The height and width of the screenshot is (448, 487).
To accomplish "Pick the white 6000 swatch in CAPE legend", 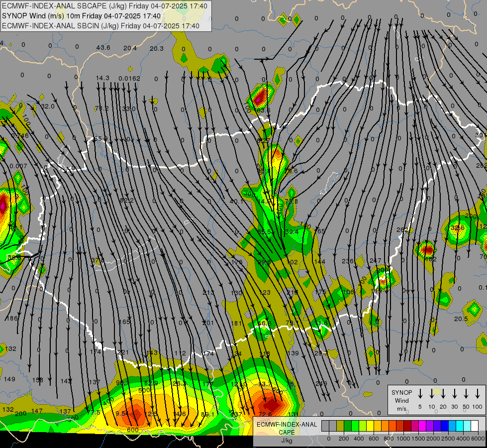I will point(474,426).
